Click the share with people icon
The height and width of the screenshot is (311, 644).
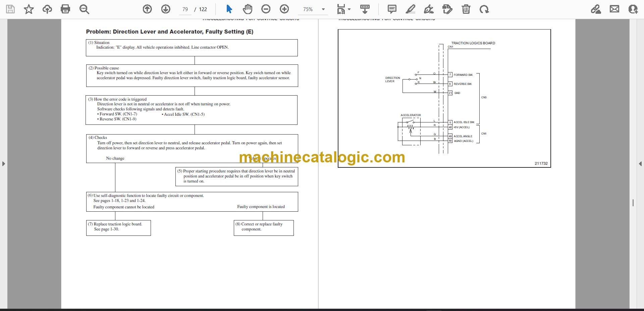pos(633,9)
